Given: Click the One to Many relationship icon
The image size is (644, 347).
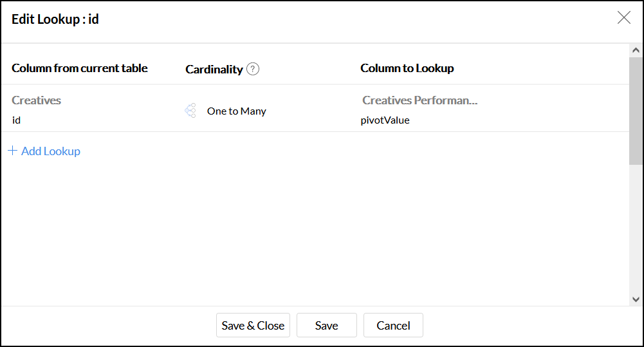Looking at the screenshot, I should pyautogui.click(x=190, y=111).
